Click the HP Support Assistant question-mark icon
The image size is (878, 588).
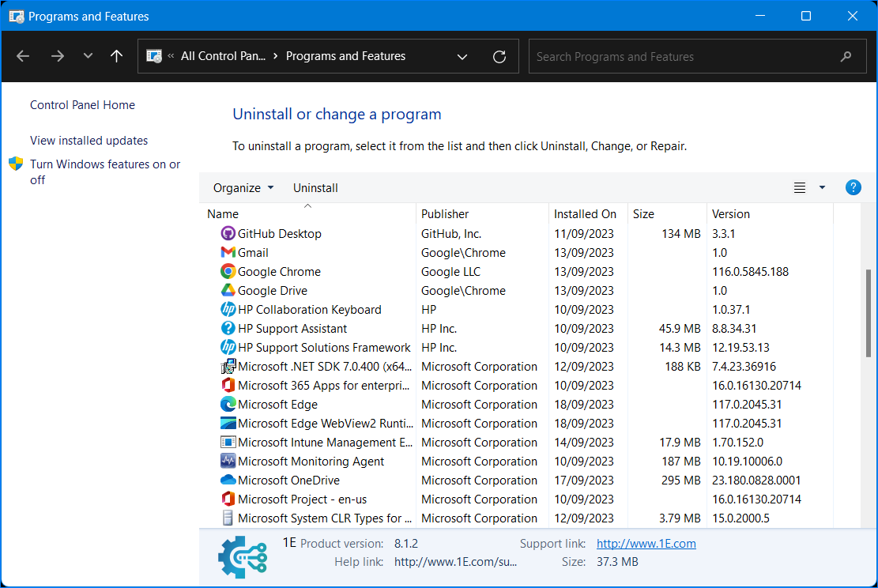[x=228, y=329]
